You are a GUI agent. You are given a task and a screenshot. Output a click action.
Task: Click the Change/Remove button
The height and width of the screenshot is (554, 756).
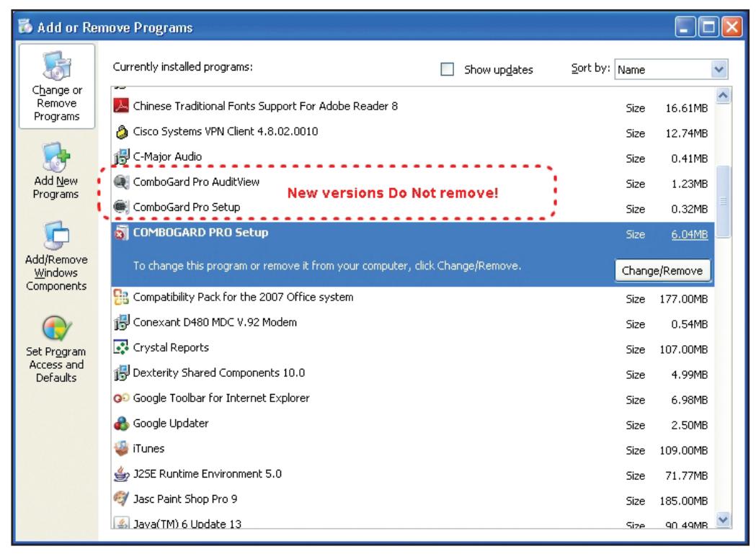pyautogui.click(x=662, y=270)
